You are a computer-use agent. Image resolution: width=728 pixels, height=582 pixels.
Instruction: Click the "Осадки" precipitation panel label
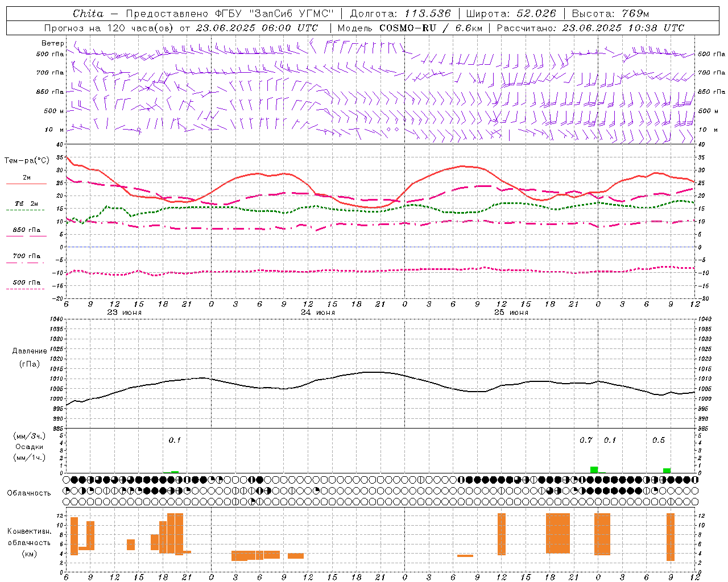tap(29, 447)
